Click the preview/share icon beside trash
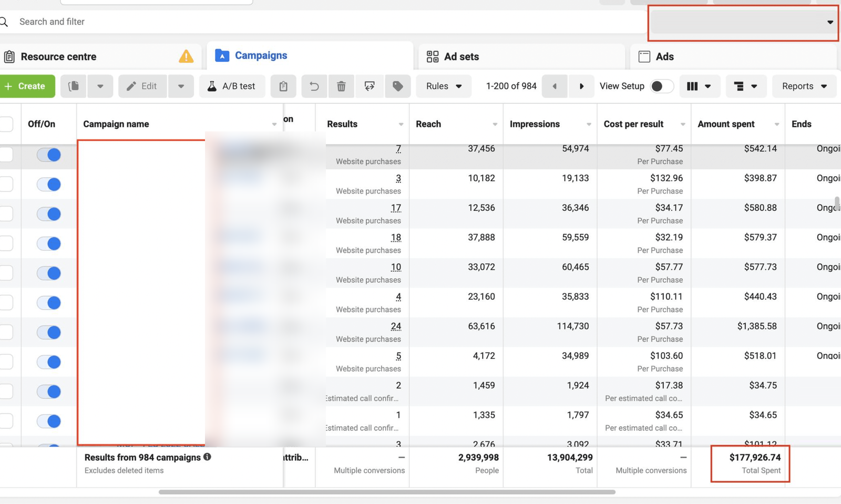This screenshot has height=504, width=841. coord(370,86)
